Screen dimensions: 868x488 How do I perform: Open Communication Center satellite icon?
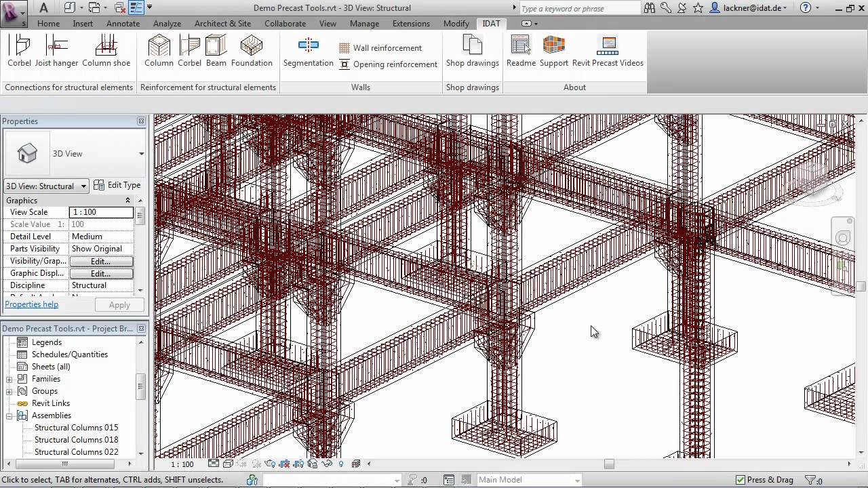click(682, 8)
